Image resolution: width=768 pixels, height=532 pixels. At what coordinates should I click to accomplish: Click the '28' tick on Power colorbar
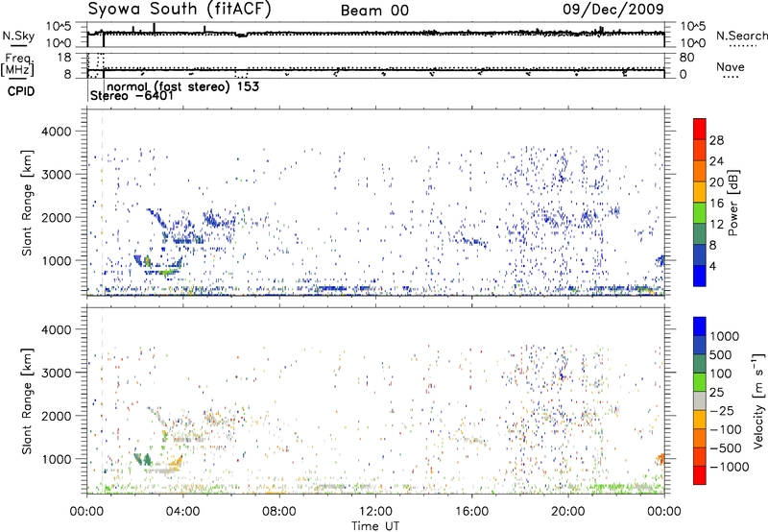(716, 140)
